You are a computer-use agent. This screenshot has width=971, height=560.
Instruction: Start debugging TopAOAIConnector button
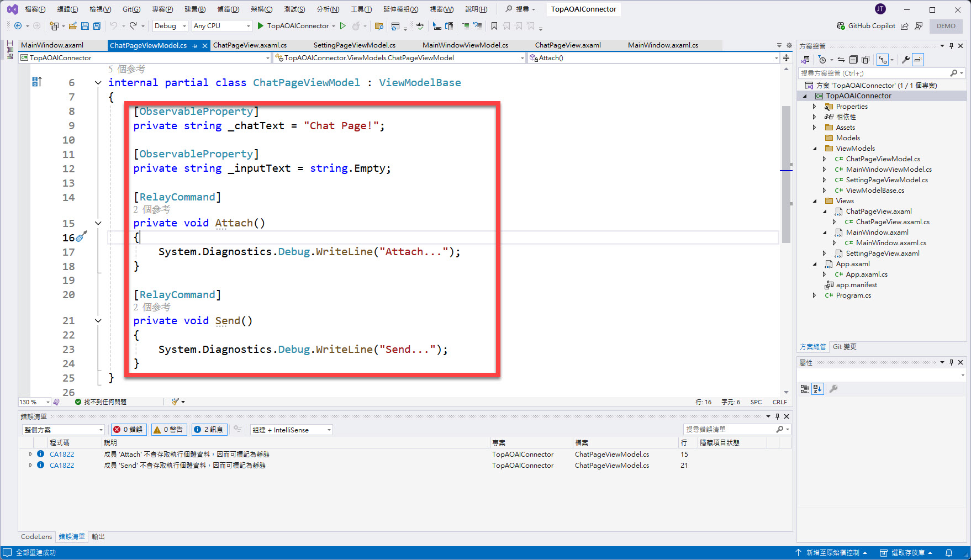click(x=293, y=26)
